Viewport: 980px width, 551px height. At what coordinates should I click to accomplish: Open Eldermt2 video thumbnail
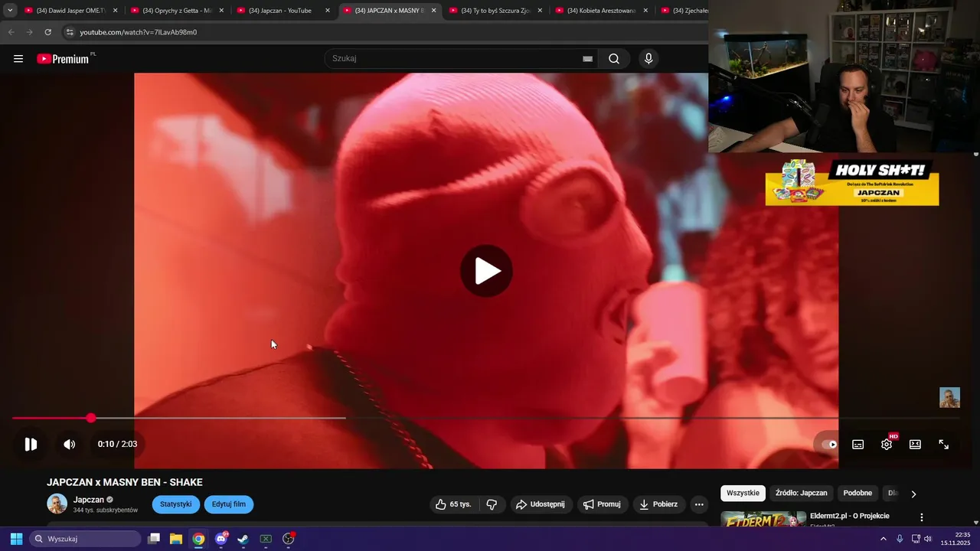[763, 520]
